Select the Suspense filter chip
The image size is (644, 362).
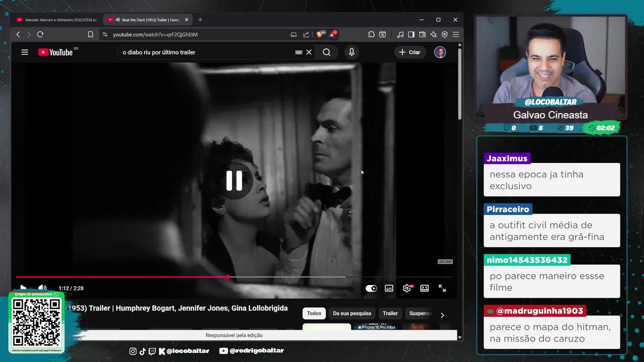(x=420, y=313)
